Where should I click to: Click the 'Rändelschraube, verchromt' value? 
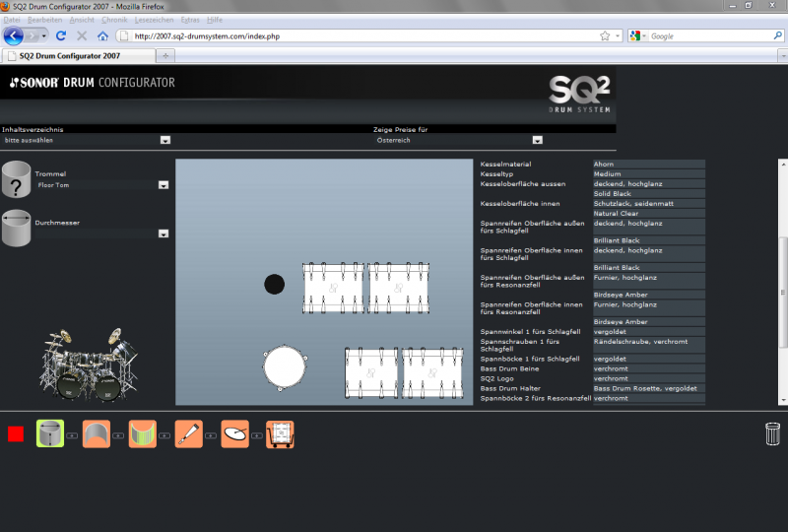coord(649,345)
